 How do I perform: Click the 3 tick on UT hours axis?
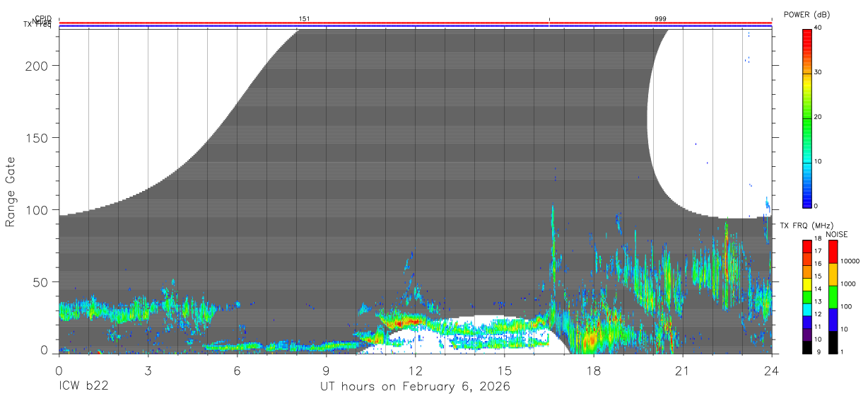point(148,370)
